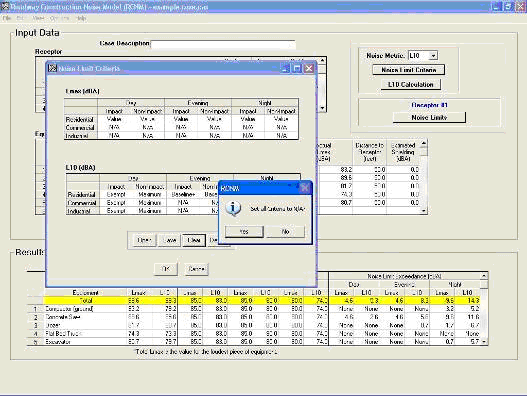Select Lmax Residential Day Impact Value cell
527x396 pixels.
[114, 119]
